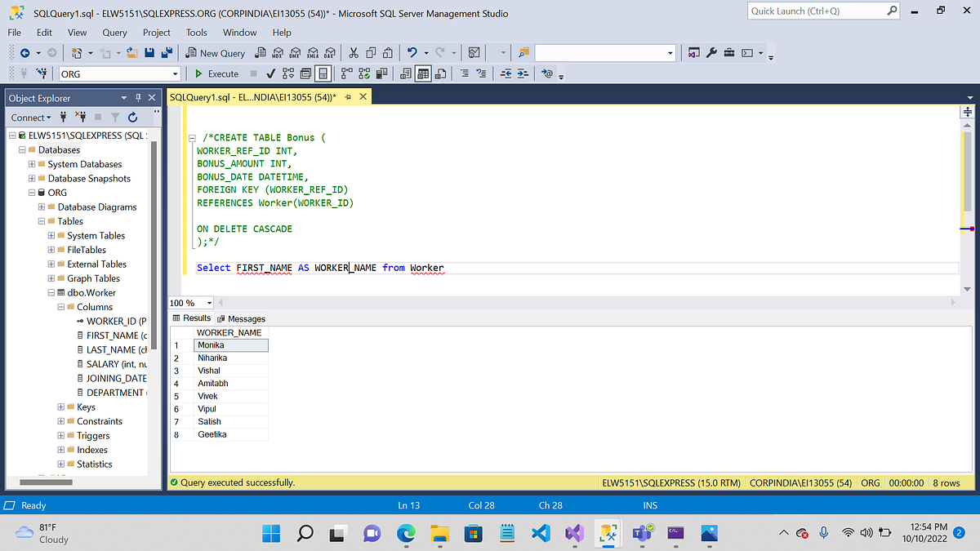Screen dimensions: 980x551
Task: Expand the Keys node under dbo.Worker
Action: [x=59, y=407]
